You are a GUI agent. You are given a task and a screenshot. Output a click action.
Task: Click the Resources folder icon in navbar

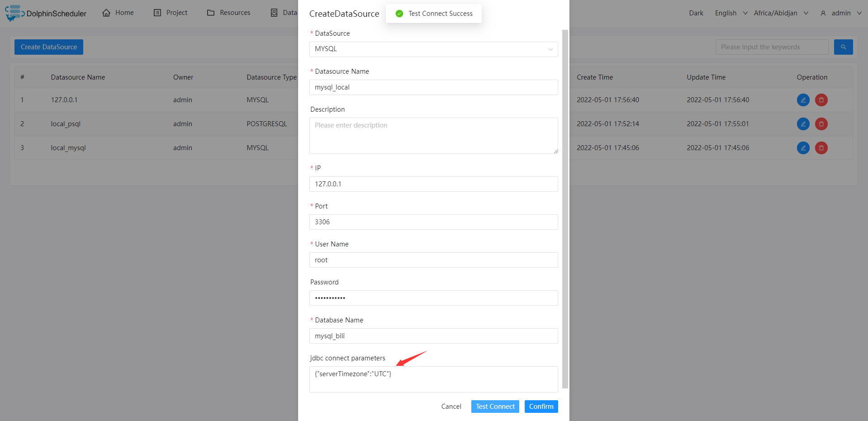[211, 12]
